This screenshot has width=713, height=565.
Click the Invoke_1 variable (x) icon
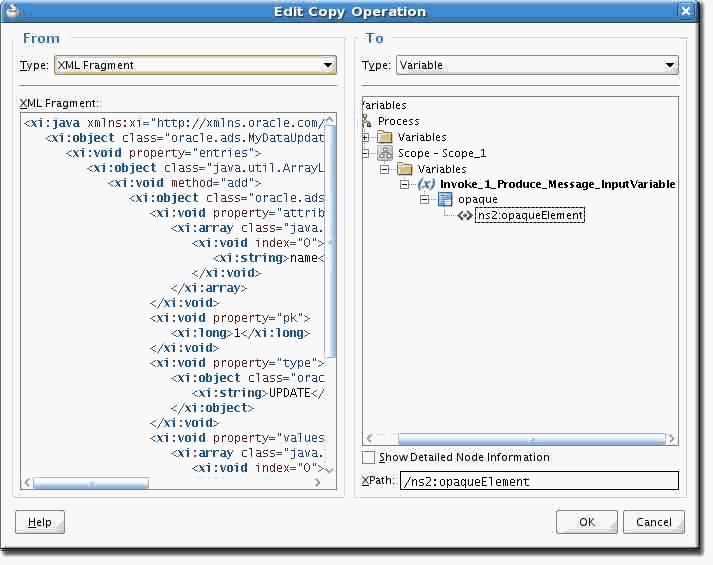(426, 184)
